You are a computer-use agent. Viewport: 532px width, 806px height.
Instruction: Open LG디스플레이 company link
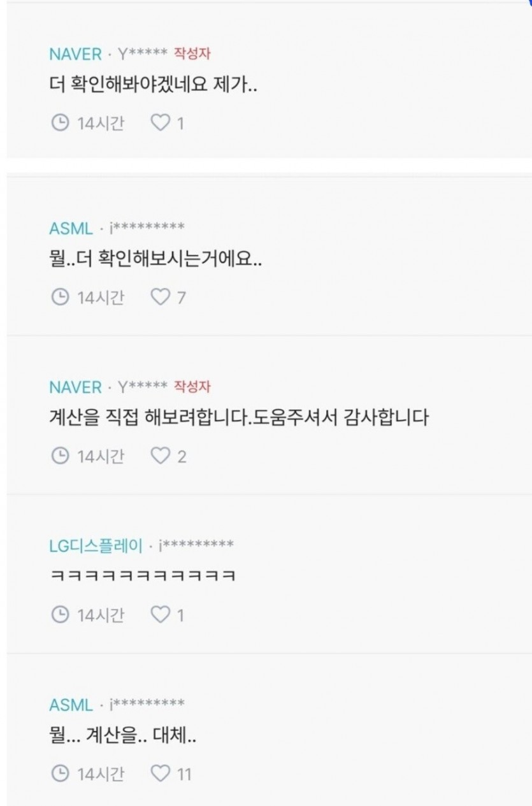tap(96, 546)
